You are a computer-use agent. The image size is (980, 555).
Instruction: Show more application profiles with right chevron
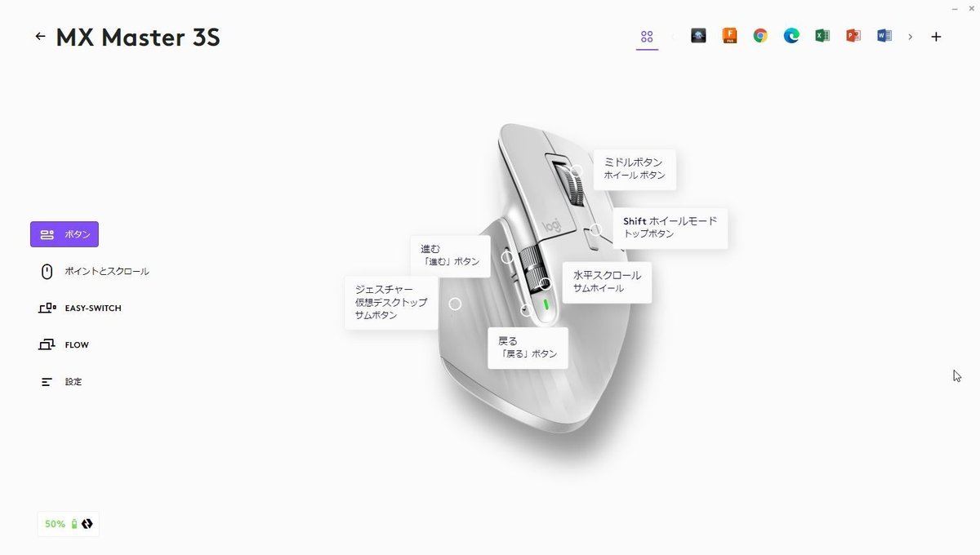click(911, 37)
